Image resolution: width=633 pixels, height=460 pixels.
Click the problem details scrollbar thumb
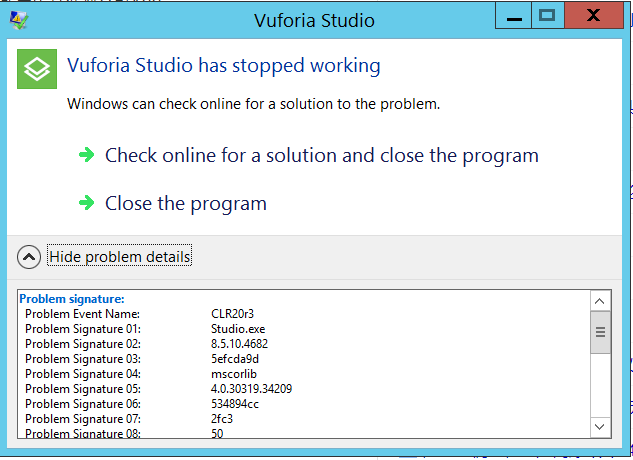pyautogui.click(x=600, y=332)
